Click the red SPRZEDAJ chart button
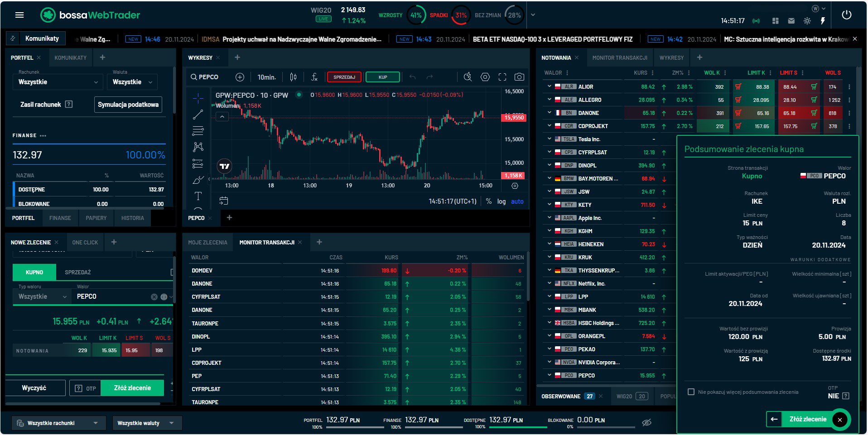This screenshot has width=868, height=435. click(x=344, y=77)
